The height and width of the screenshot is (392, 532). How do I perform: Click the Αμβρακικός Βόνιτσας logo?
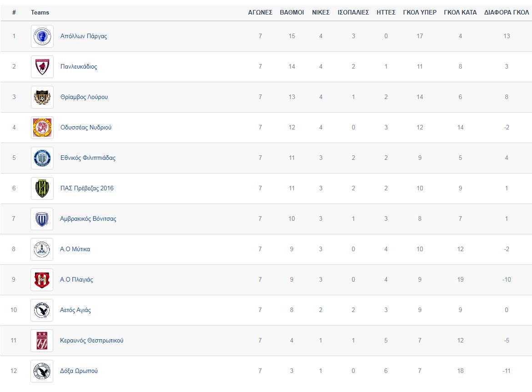[x=42, y=219]
